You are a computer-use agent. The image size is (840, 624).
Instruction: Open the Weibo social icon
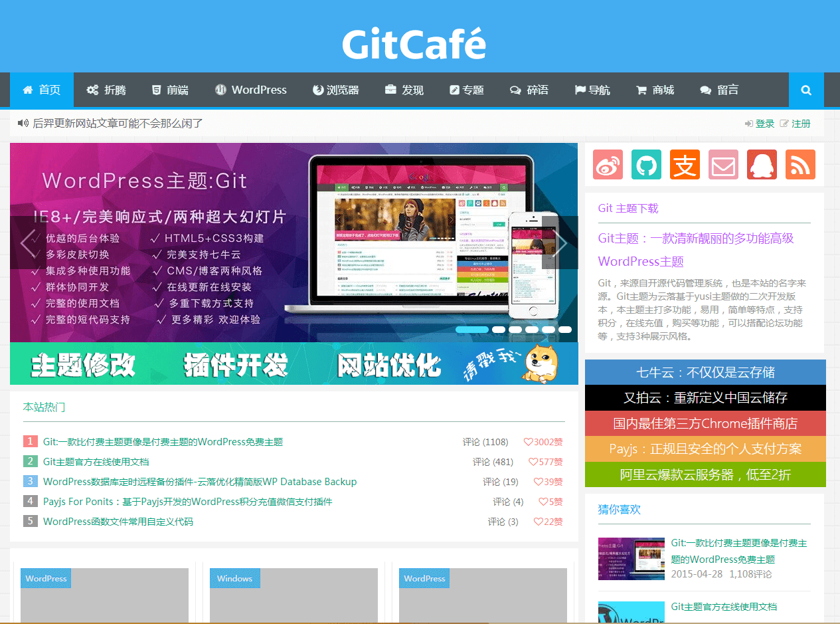point(608,165)
